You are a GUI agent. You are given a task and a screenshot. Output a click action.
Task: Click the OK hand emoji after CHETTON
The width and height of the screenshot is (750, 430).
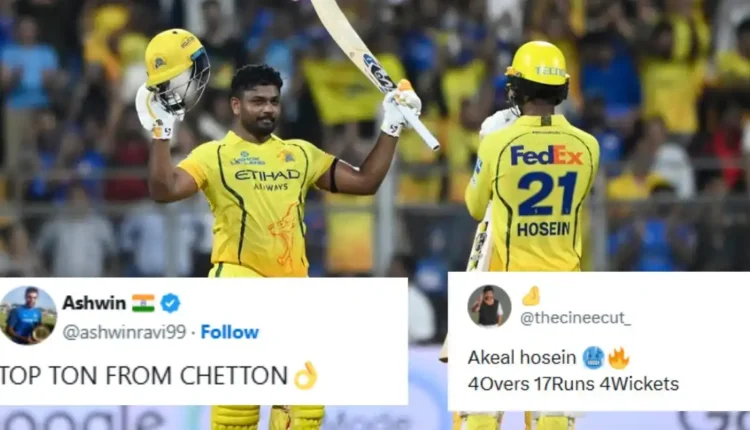pyautogui.click(x=305, y=375)
